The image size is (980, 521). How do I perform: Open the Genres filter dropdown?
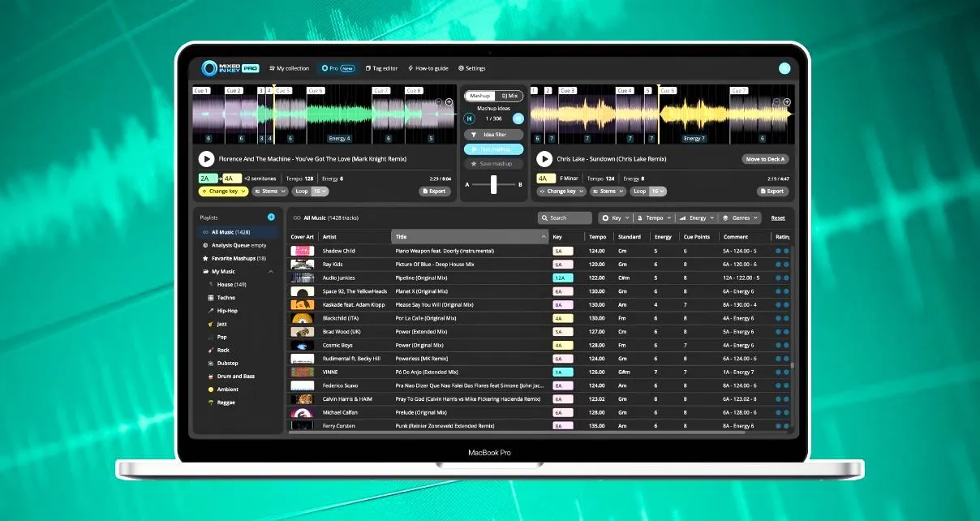[741, 217]
